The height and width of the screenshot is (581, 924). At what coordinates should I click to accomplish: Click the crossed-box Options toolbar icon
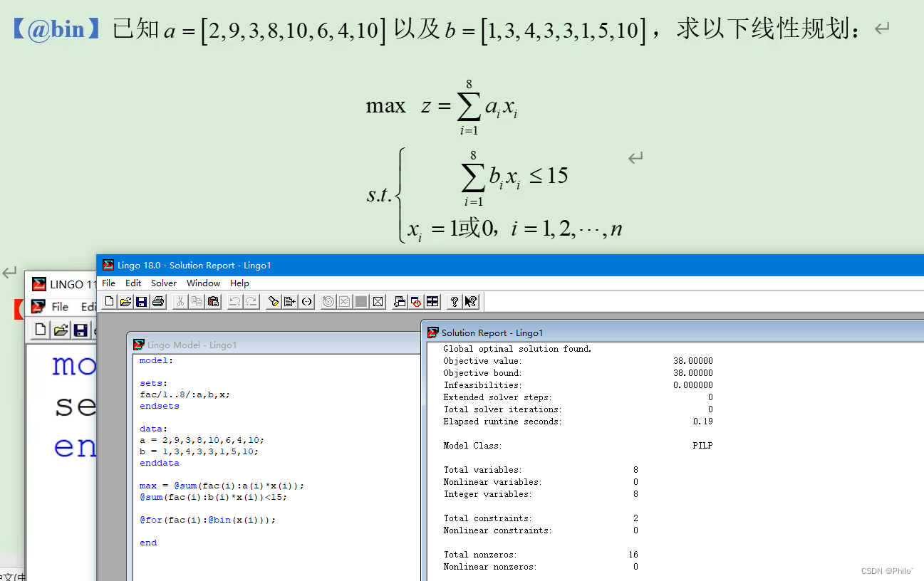tap(378, 302)
